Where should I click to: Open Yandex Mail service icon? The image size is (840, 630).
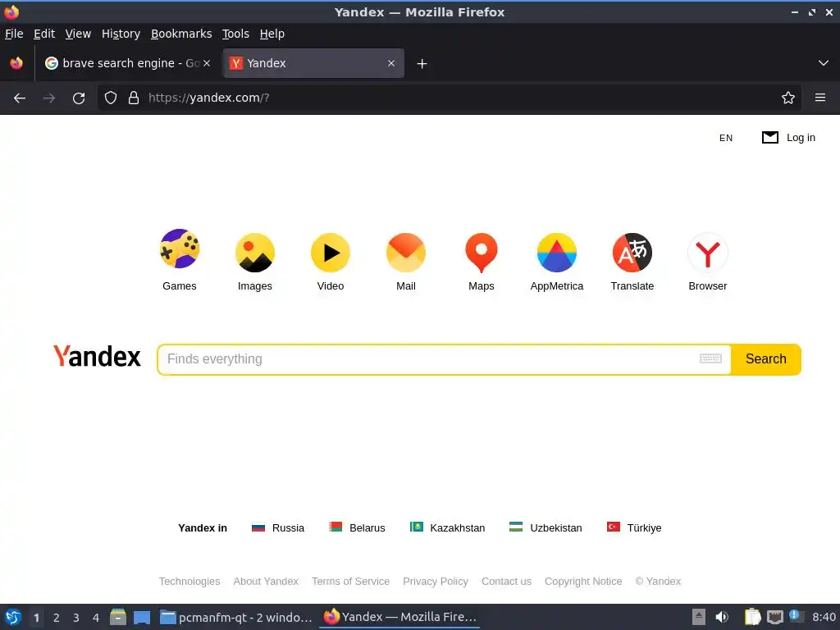click(x=406, y=253)
